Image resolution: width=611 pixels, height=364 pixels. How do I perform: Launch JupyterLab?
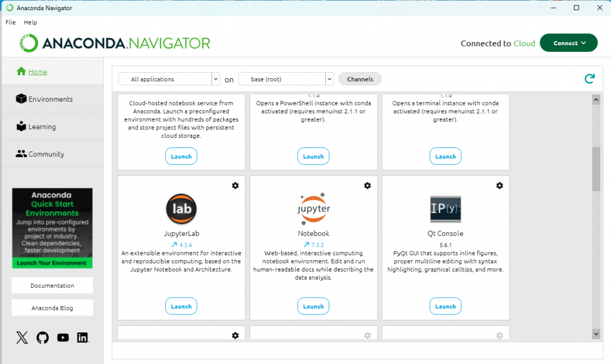[x=181, y=306]
